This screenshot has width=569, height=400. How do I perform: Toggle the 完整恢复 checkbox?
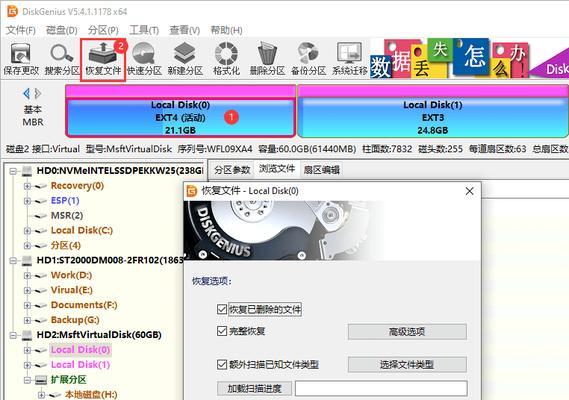[x=222, y=331]
